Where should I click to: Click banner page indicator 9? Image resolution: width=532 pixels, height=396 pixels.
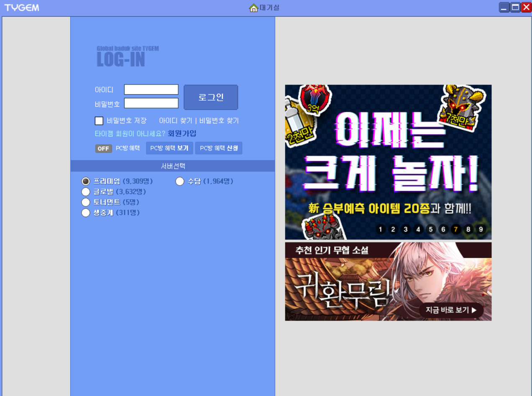click(x=481, y=229)
